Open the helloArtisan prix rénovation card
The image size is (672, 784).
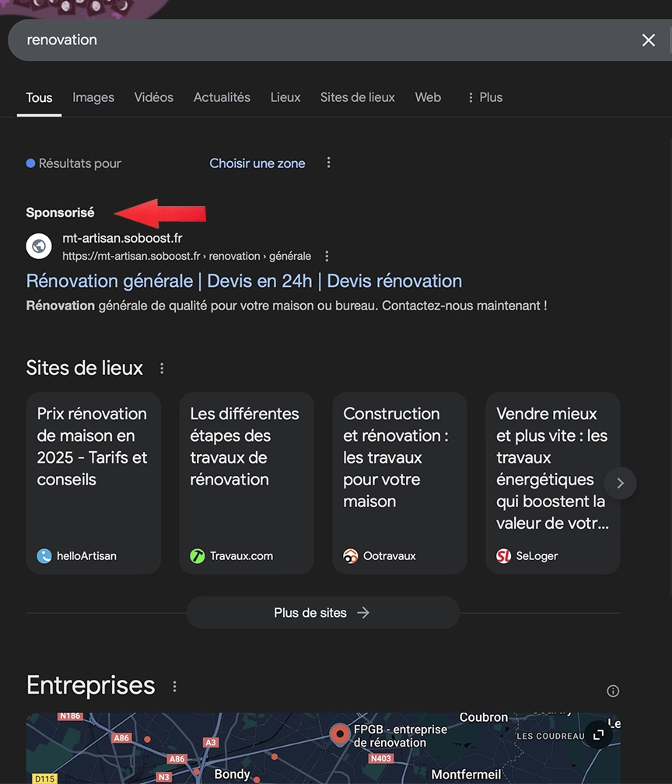[x=93, y=482]
